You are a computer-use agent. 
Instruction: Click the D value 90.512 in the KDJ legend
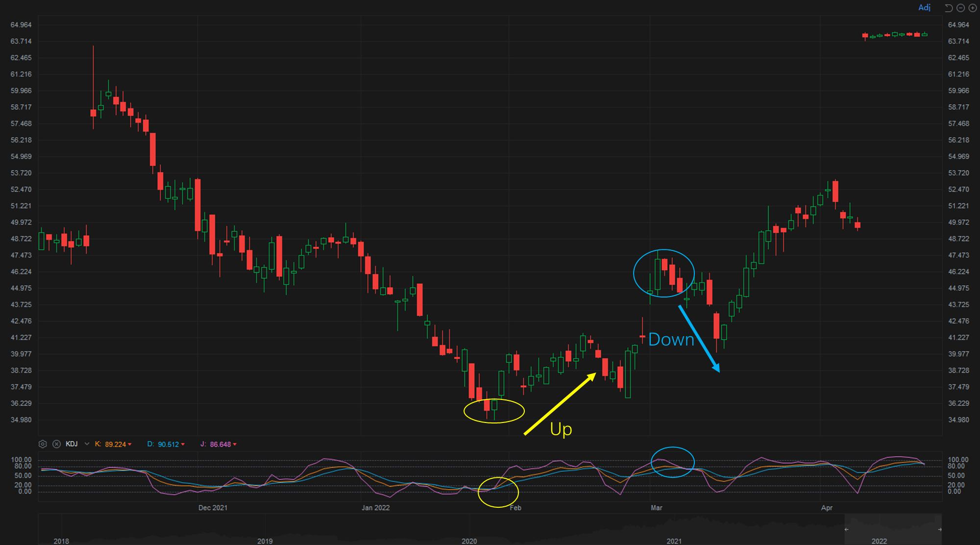click(x=168, y=445)
